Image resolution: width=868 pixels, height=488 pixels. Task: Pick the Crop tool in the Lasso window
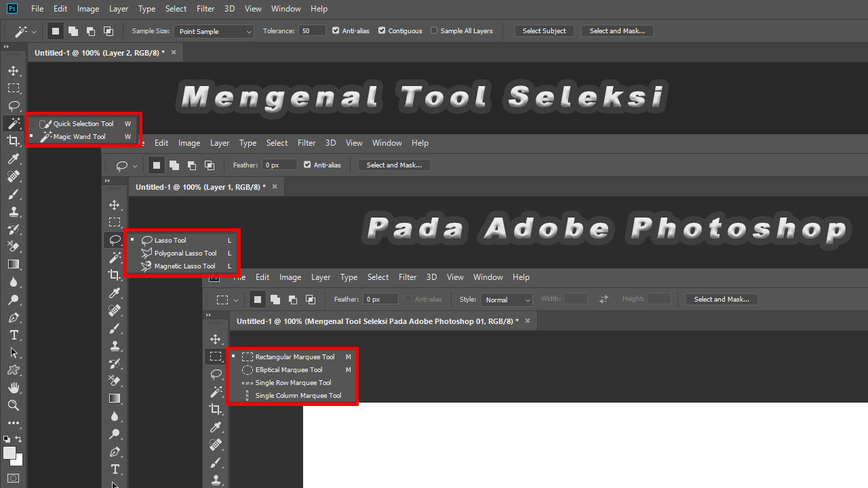tap(115, 275)
